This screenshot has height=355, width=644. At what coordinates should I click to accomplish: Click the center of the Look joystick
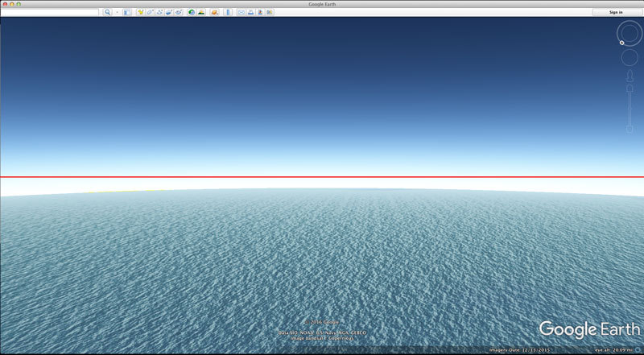(630, 33)
